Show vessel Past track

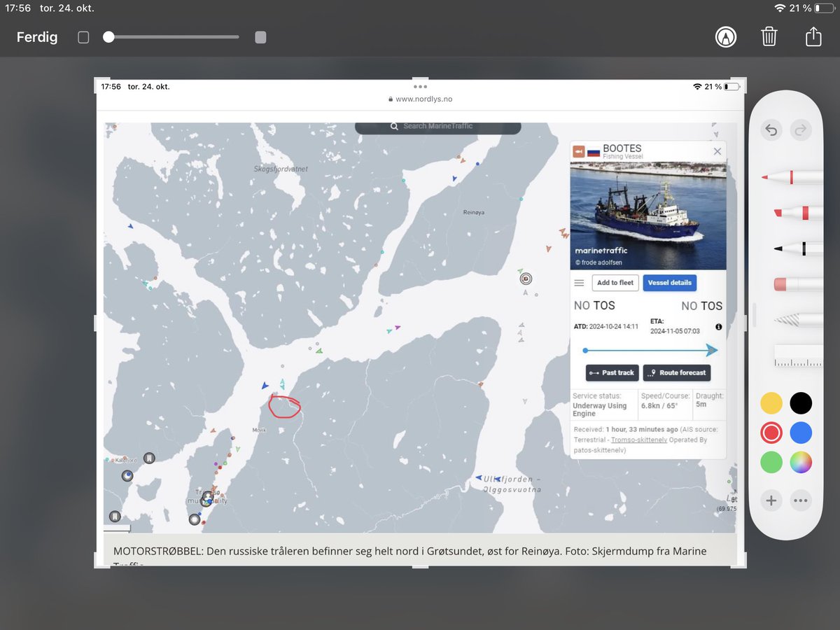click(611, 373)
